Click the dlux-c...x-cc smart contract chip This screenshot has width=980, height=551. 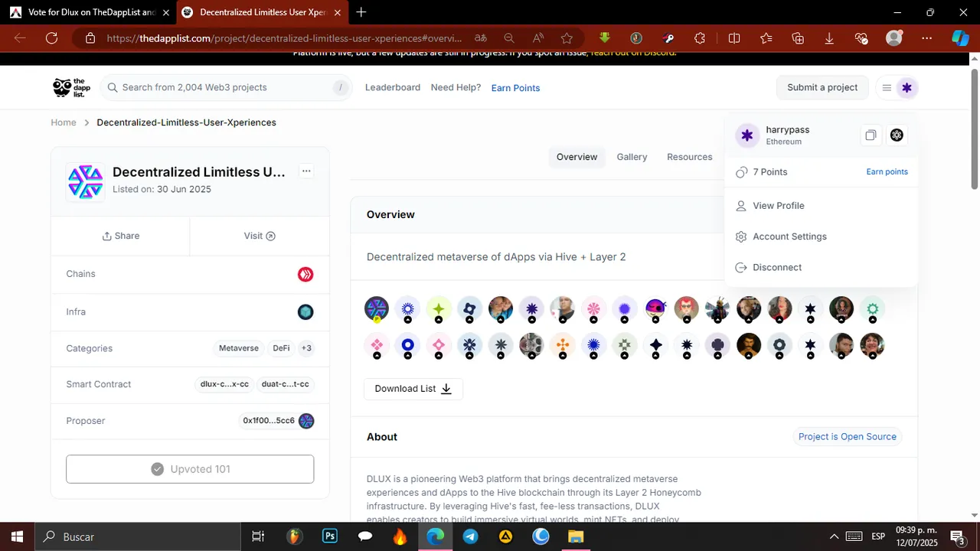224,384
